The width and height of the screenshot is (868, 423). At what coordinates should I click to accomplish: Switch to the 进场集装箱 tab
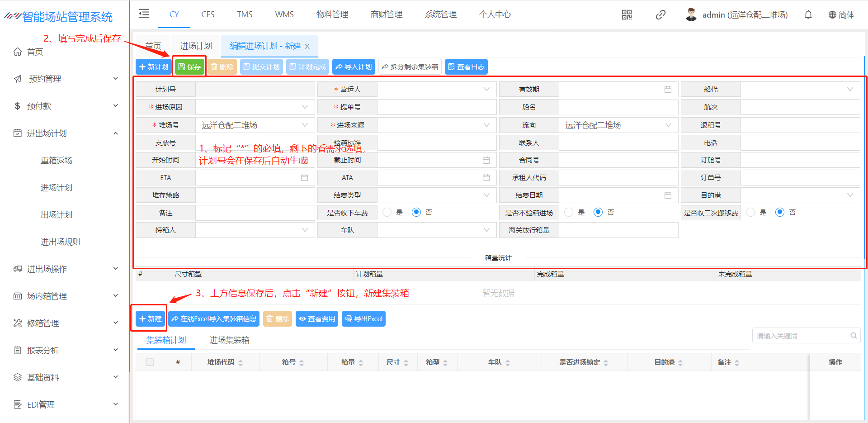click(229, 340)
